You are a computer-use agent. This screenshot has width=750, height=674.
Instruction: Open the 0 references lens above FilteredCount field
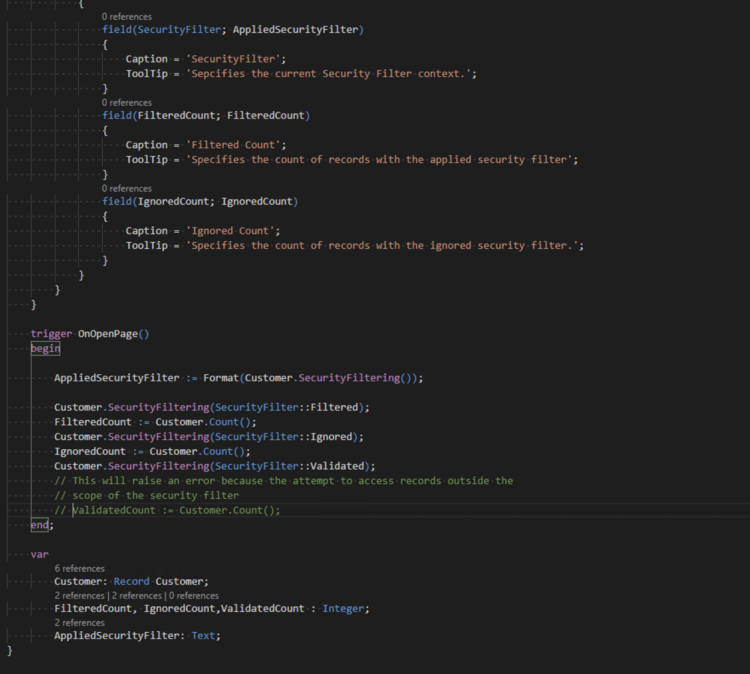[x=126, y=103]
